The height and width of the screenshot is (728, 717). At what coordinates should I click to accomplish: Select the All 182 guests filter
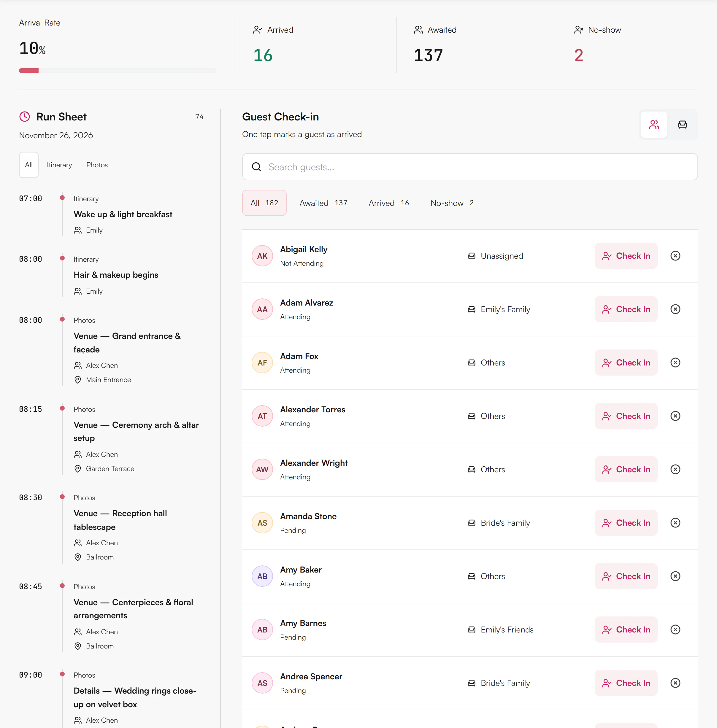coord(264,203)
